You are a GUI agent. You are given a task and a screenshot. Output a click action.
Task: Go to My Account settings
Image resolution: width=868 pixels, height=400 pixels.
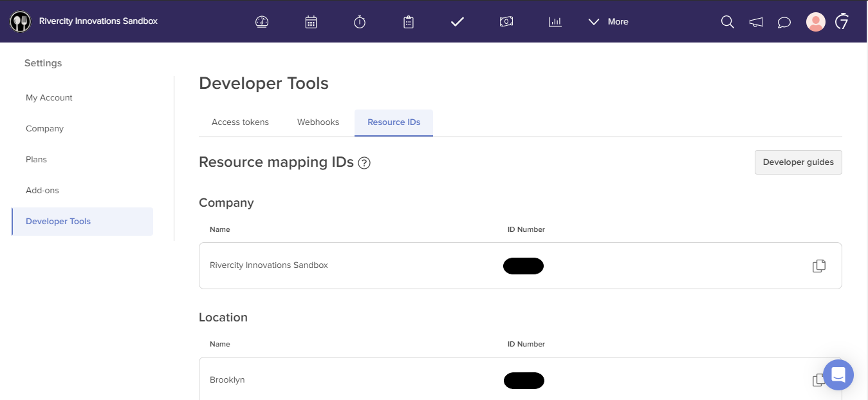pos(49,98)
